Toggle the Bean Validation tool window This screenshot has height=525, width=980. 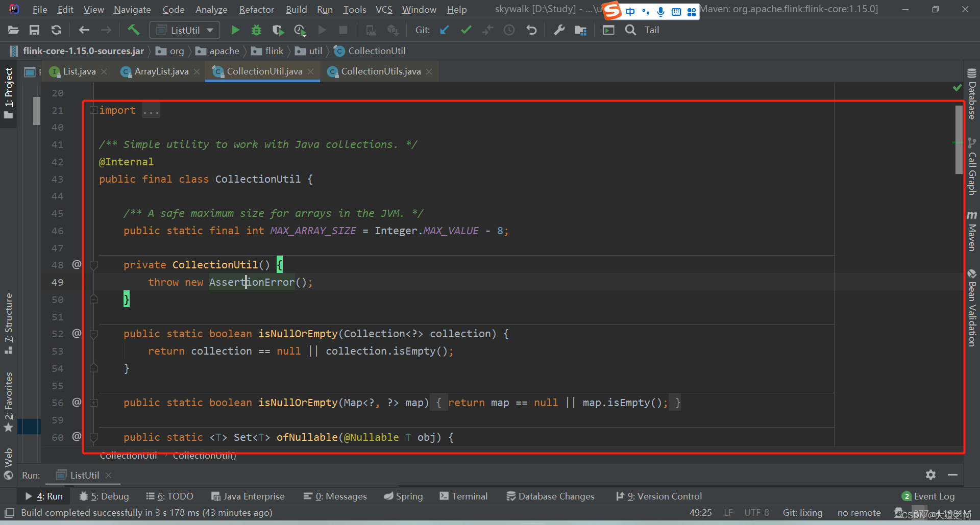(x=972, y=308)
